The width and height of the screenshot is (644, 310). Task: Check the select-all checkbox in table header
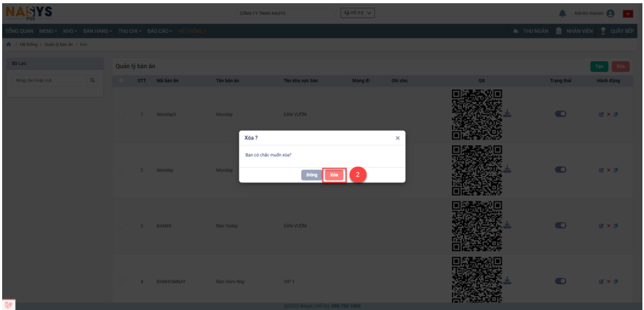[121, 81]
